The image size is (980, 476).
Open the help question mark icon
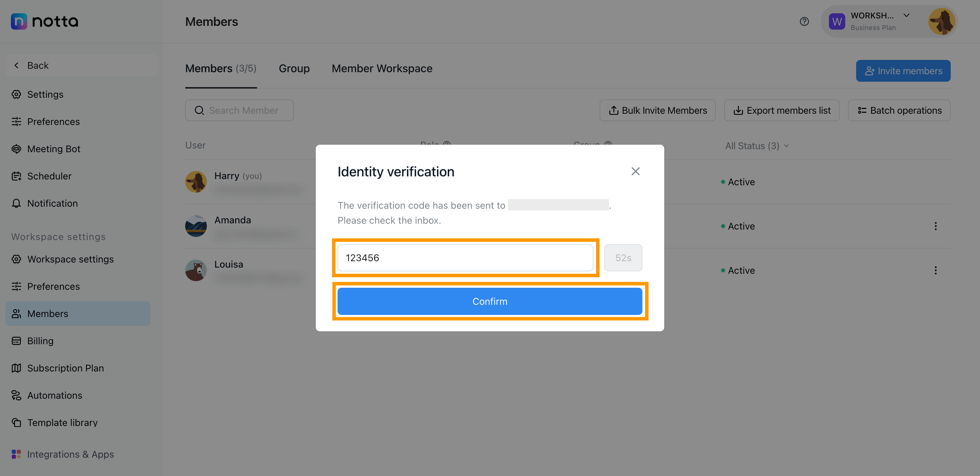804,22
